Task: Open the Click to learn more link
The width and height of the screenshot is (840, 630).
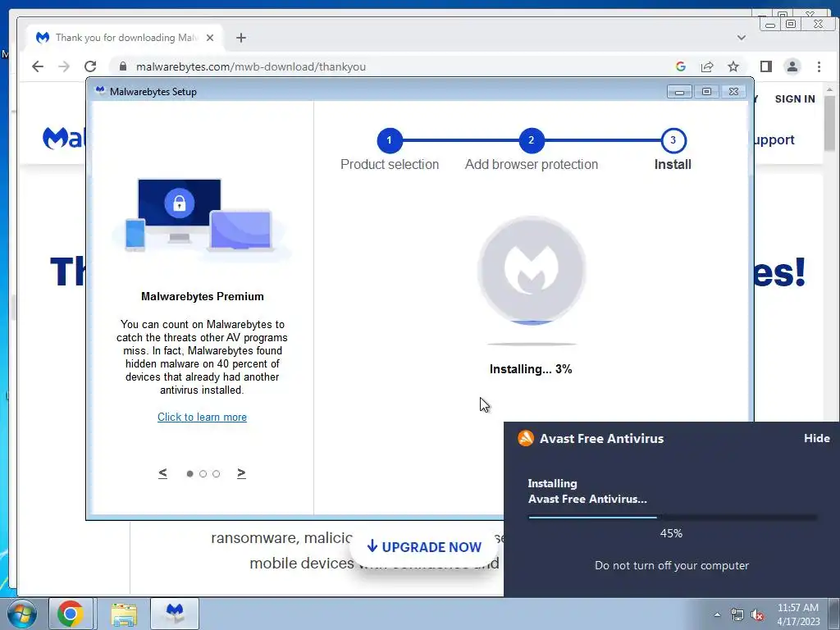Action: pos(202,418)
